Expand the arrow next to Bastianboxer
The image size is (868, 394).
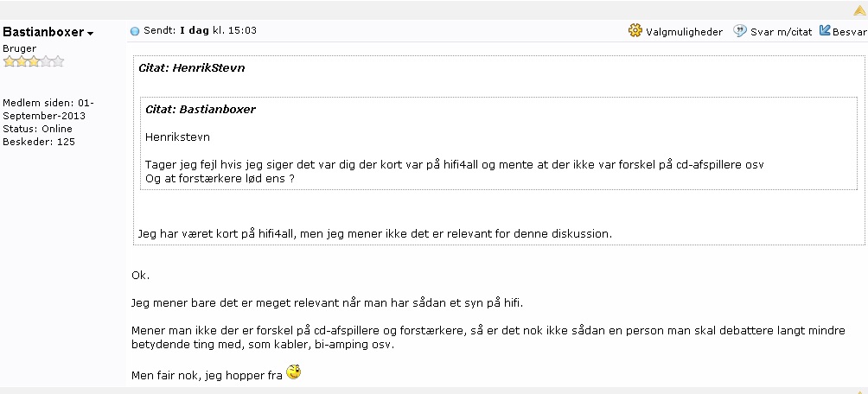(90, 34)
